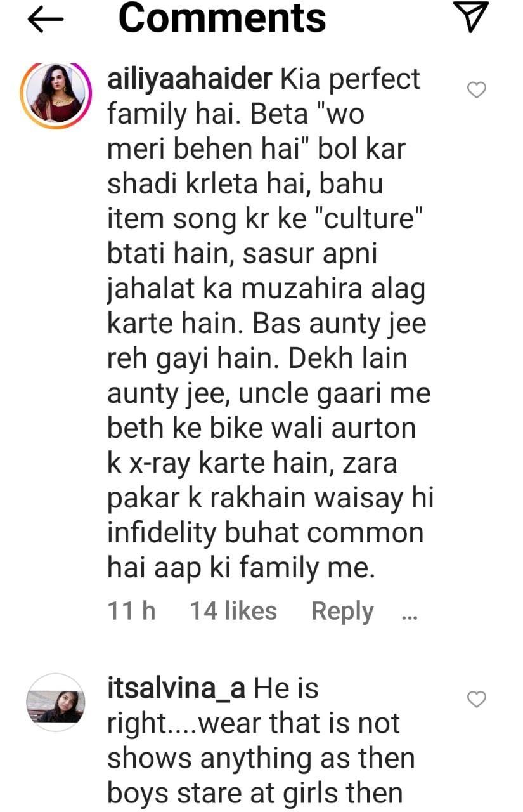Like the itsalvina_a comment with heart

pos(476,699)
